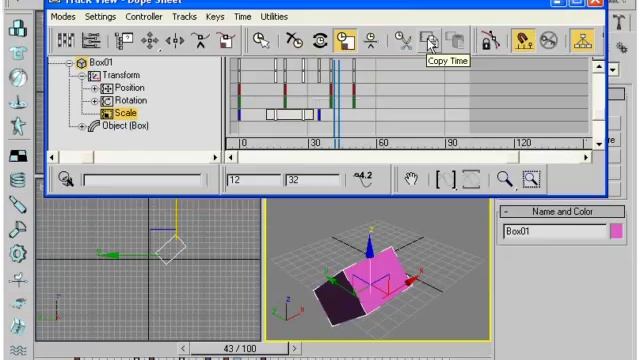Open the Tracks menu
640x360 pixels.
[184, 17]
